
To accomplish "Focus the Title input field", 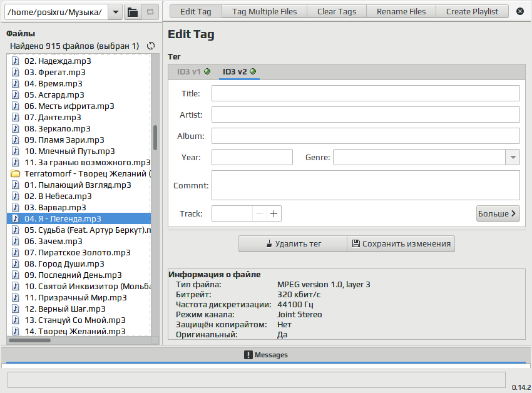I will coord(366,93).
